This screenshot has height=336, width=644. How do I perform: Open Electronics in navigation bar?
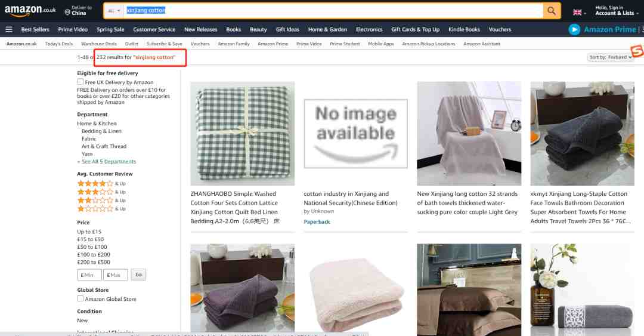click(369, 30)
